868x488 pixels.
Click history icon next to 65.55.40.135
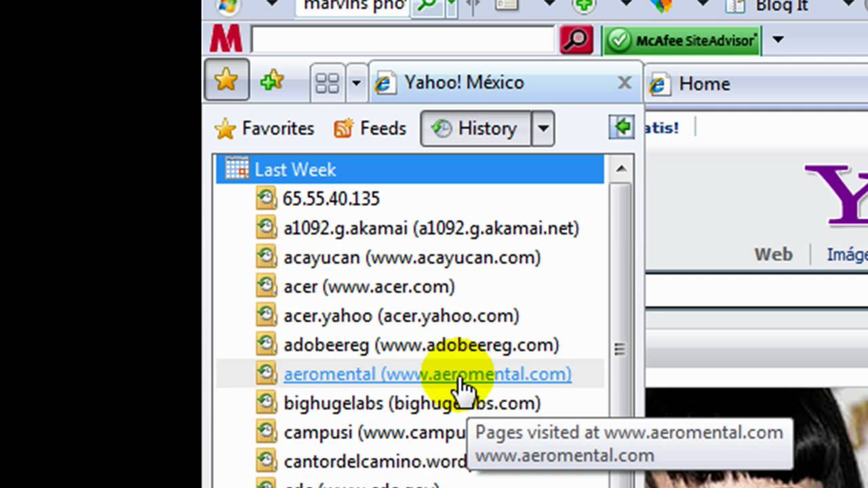[x=267, y=198]
